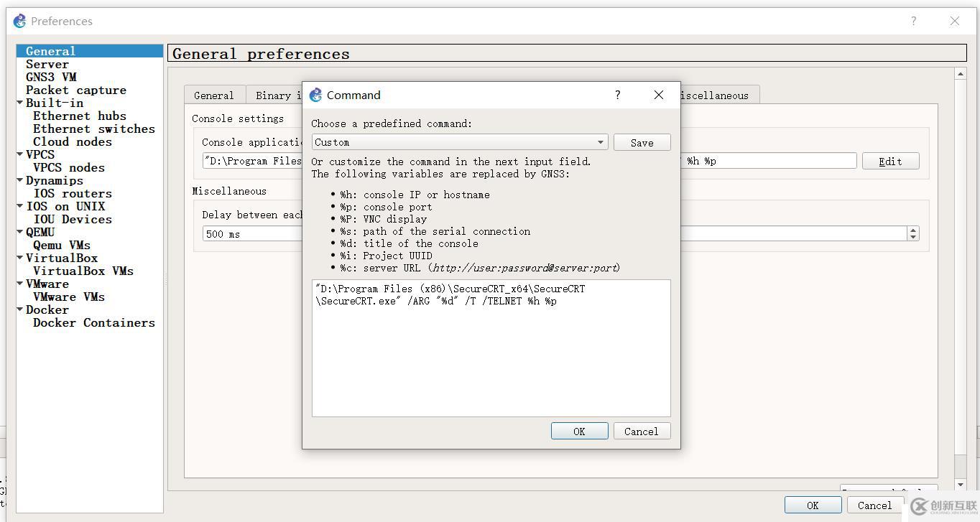Switch to the General tab
The height and width of the screenshot is (522, 980).
213,95
